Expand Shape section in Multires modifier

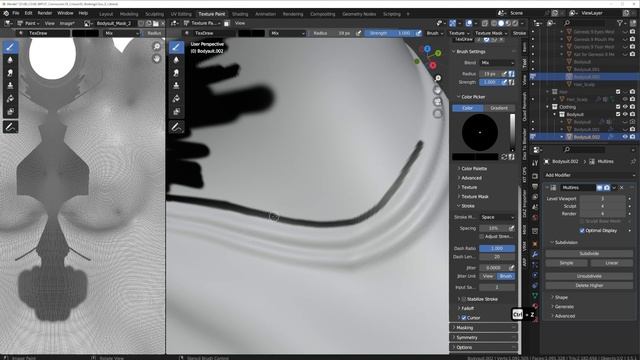[x=561, y=297]
